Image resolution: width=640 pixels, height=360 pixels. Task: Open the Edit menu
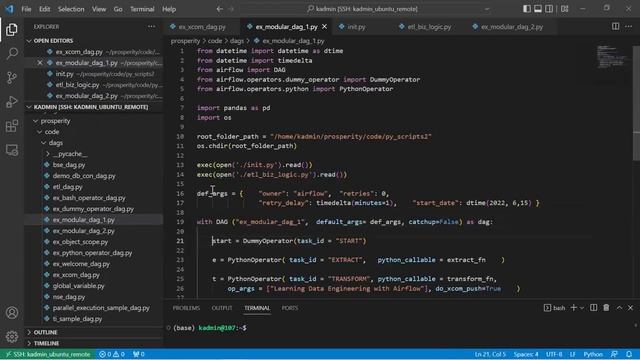coord(44,9)
